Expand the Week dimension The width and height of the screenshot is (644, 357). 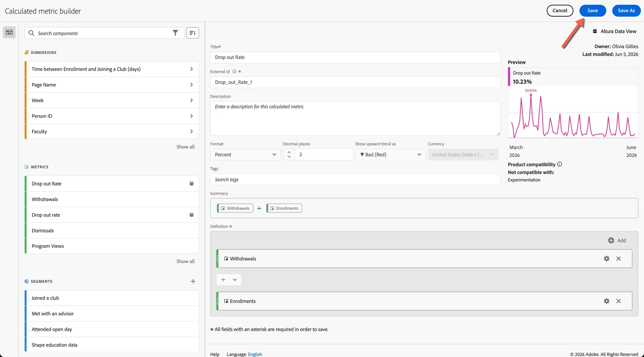coord(192,101)
